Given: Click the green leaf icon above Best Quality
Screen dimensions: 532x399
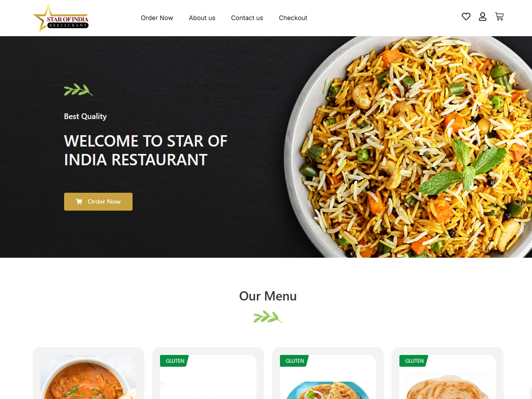Looking at the screenshot, I should coord(78,90).
